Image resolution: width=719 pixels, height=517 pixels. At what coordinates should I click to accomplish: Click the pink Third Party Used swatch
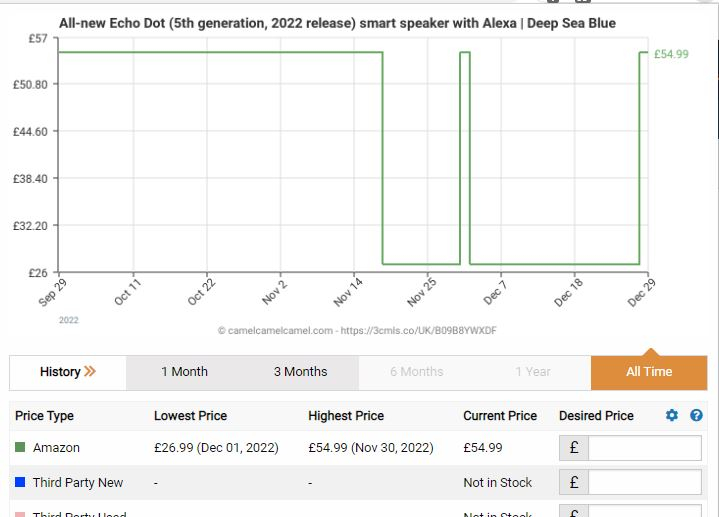20,515
